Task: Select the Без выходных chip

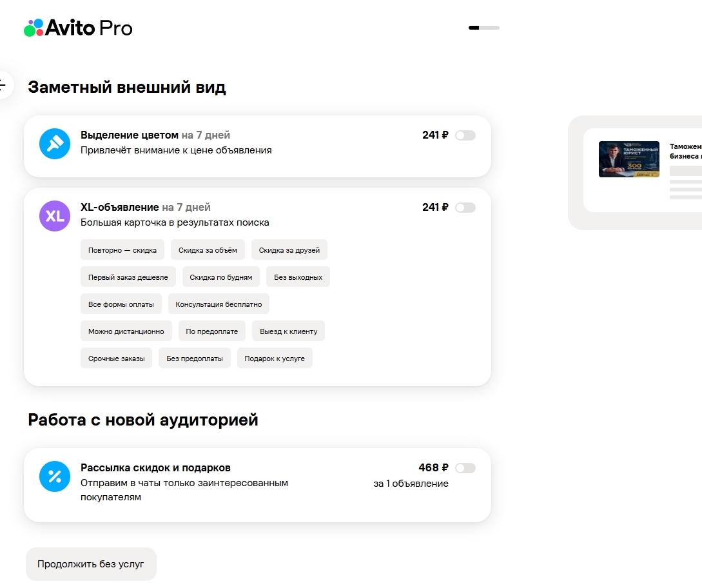Action: point(298,277)
